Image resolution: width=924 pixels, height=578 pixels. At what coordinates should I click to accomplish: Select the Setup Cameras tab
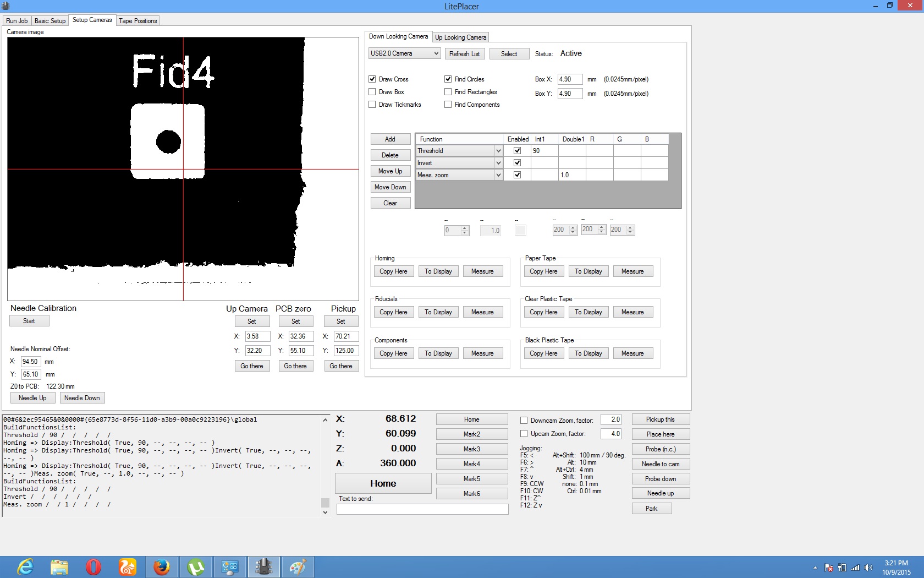92,20
